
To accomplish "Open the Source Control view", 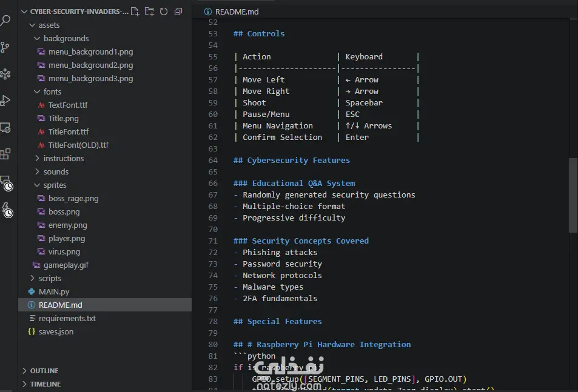I will pos(5,47).
